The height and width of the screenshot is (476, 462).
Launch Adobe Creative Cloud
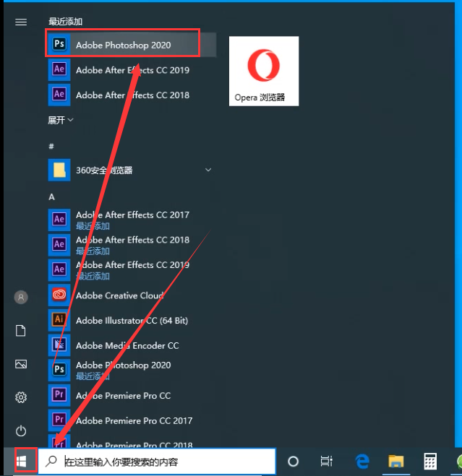(x=132, y=295)
